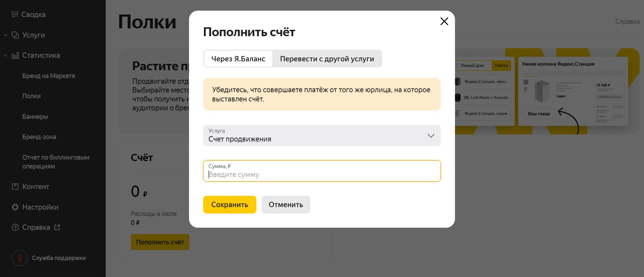Click the Пополнить счёт dialog title
The width and height of the screenshot is (644, 277).
(249, 32)
